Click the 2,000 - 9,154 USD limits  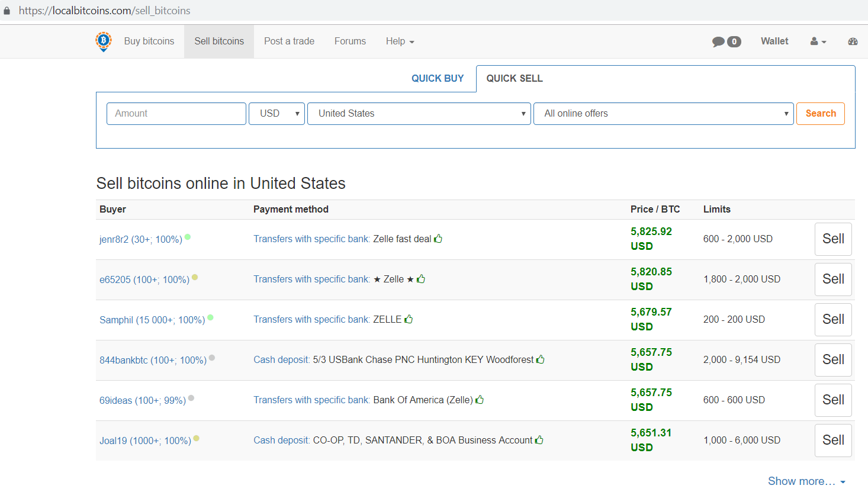[742, 359]
